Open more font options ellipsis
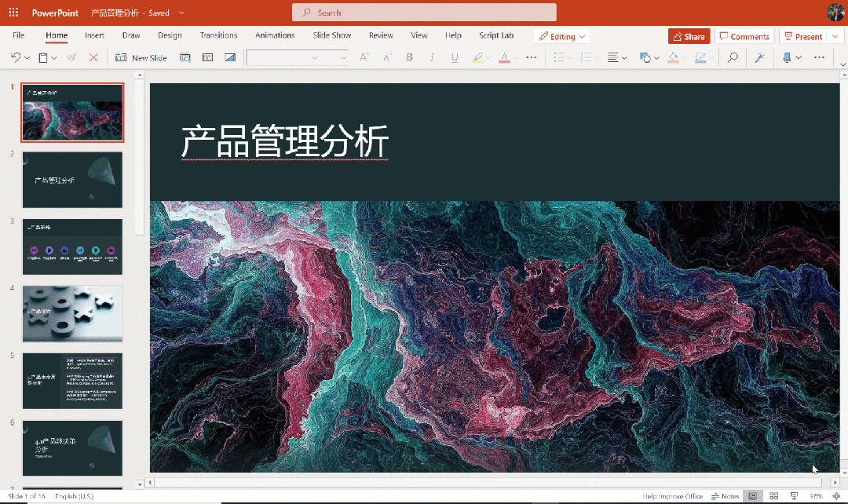Viewport: 848px width, 504px height. [x=532, y=57]
